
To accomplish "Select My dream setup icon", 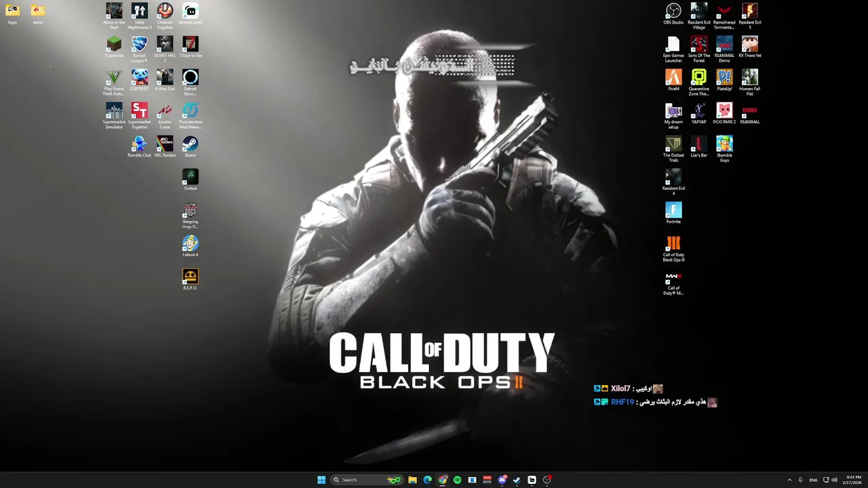I will [x=673, y=116].
